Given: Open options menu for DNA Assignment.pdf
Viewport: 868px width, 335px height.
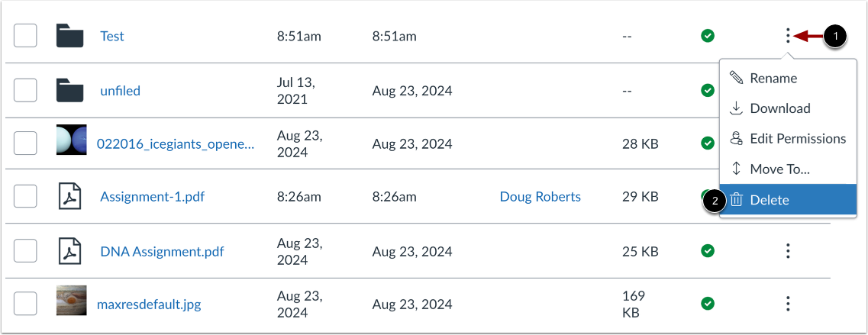Looking at the screenshot, I should 788,251.
